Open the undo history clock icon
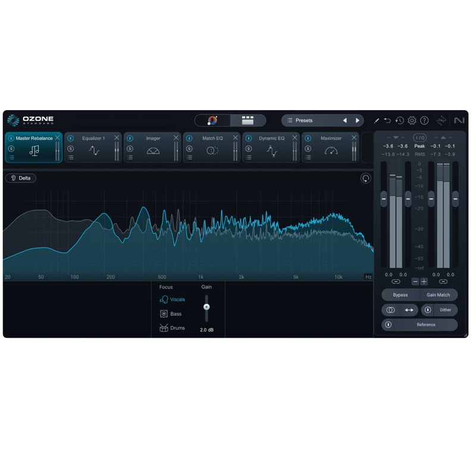Viewport: 476px width, 476px height. point(399,120)
